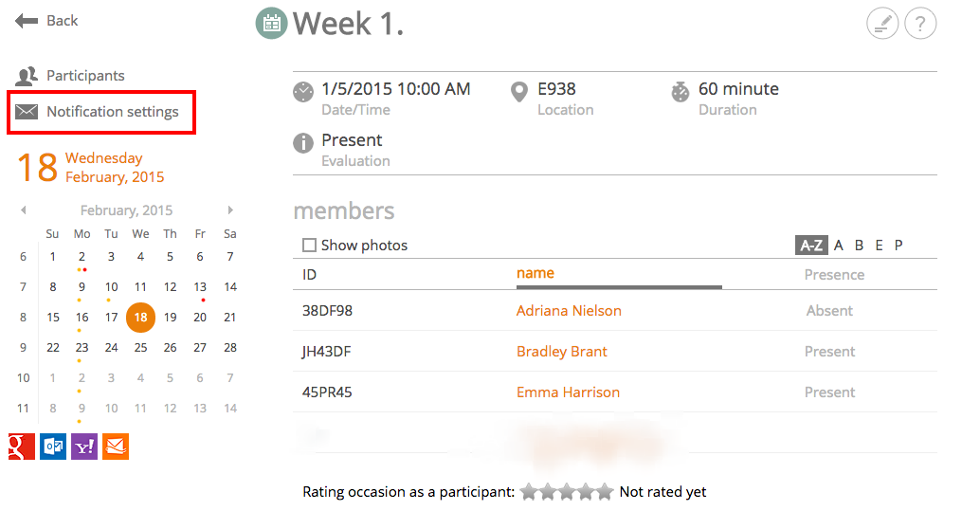This screenshot has height=529, width=980.
Task: Sort members by name column header
Action: [x=535, y=273]
